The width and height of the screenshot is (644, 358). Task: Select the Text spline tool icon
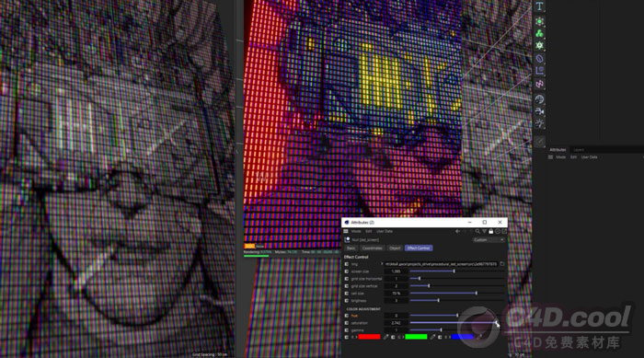[539, 6]
